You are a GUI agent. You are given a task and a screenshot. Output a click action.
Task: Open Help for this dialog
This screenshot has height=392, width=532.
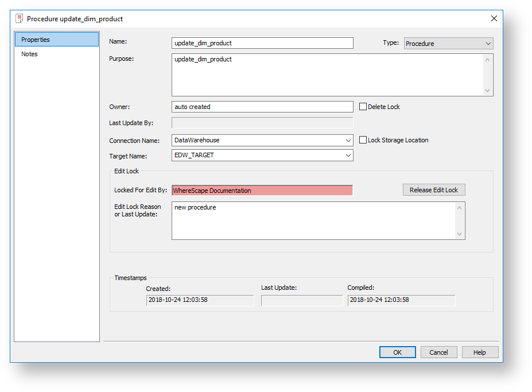tap(480, 352)
